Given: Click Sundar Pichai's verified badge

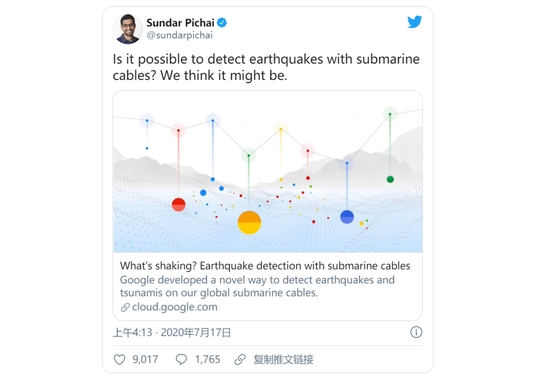Looking at the screenshot, I should pos(222,23).
